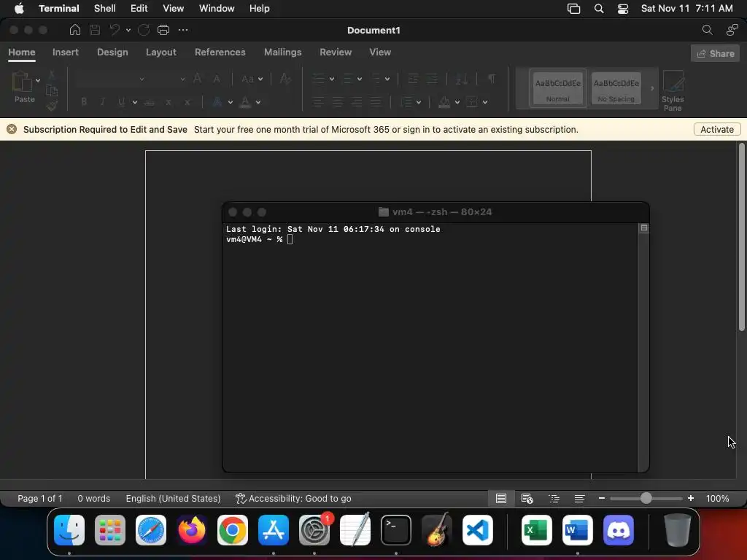Open the Design ribbon tab
Viewport: 747px width, 560px height.
(x=112, y=52)
